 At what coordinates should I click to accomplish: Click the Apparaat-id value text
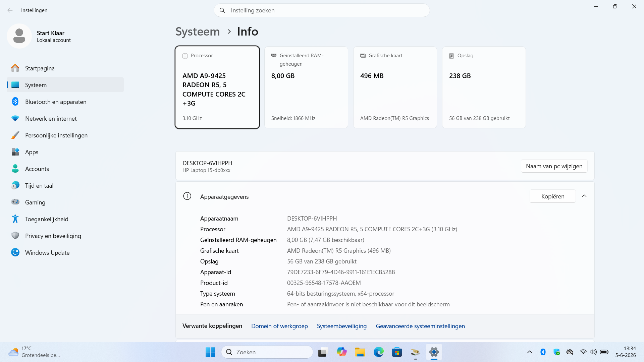click(341, 272)
